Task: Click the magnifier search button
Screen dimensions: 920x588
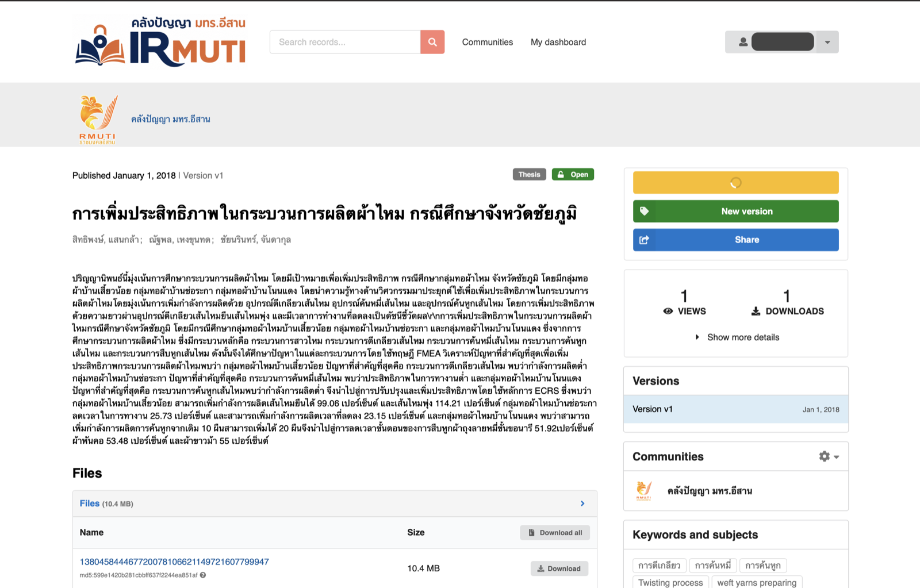Action: (432, 42)
